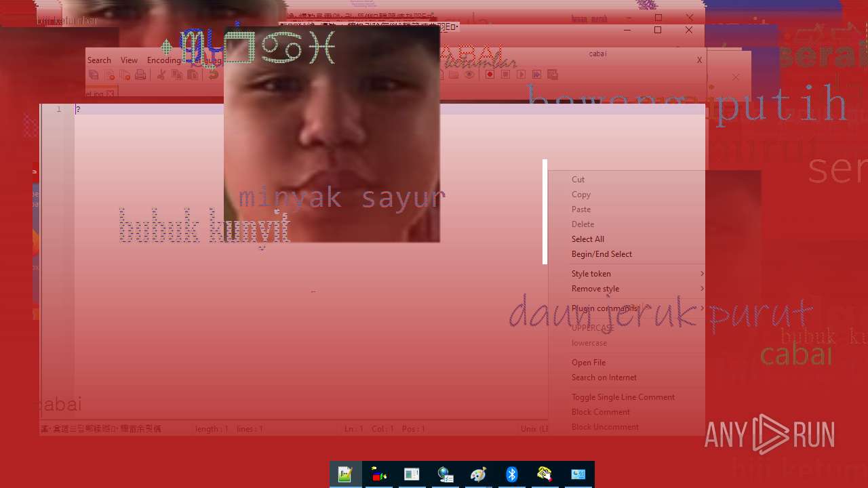The height and width of the screenshot is (488, 868).
Task: Close the cabai window with its X
Action: coord(699,60)
